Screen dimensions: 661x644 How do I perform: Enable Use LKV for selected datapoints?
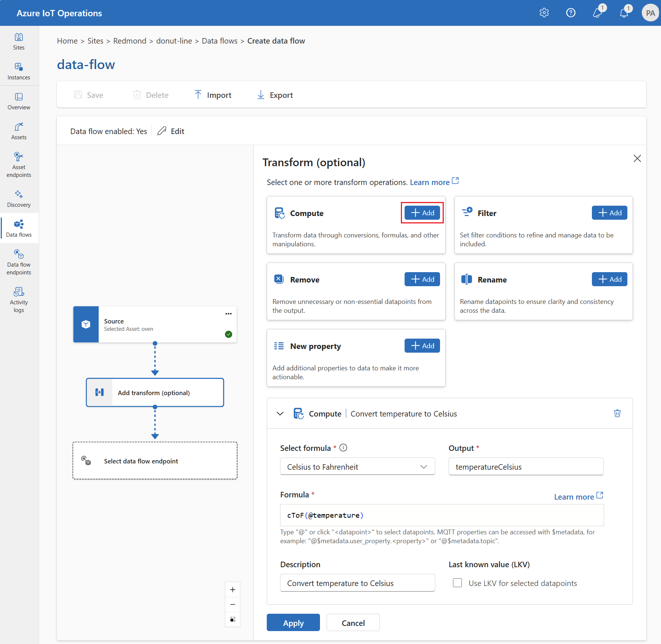(x=457, y=583)
